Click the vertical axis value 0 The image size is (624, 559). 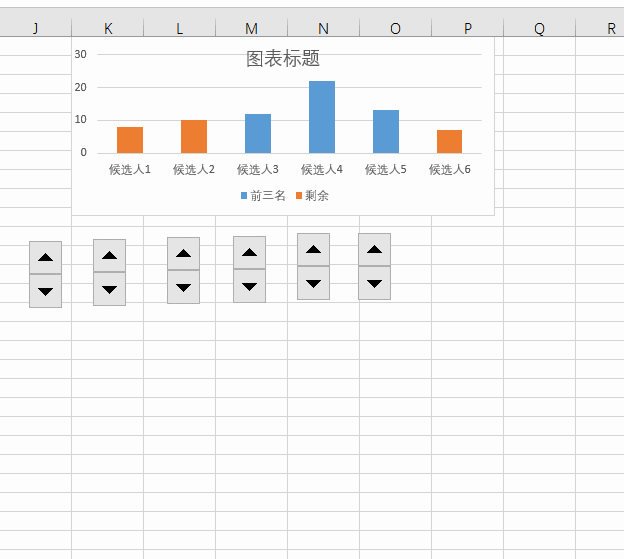[84, 152]
